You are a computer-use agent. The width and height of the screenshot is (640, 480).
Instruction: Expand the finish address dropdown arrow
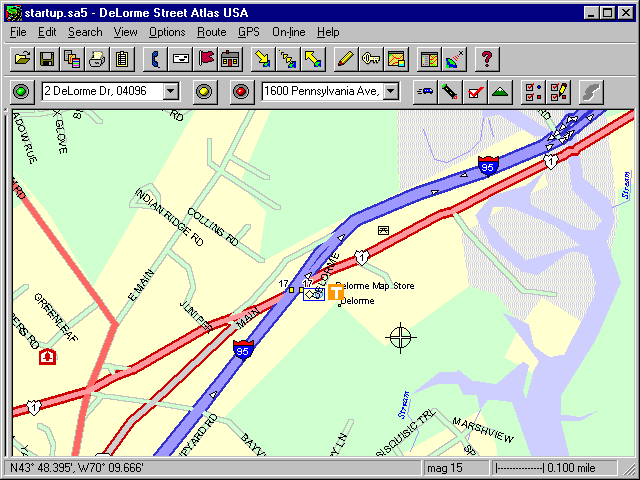tap(391, 91)
